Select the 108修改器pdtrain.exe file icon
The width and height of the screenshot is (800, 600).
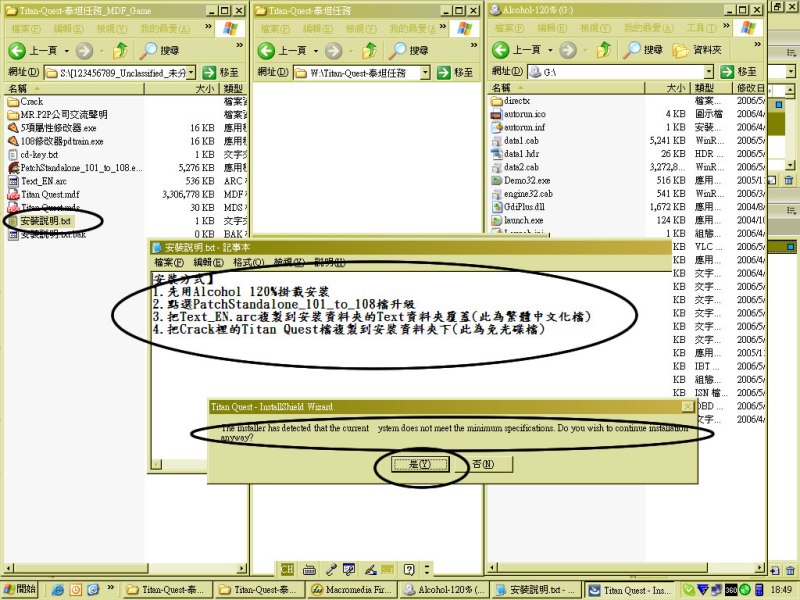coord(13,141)
